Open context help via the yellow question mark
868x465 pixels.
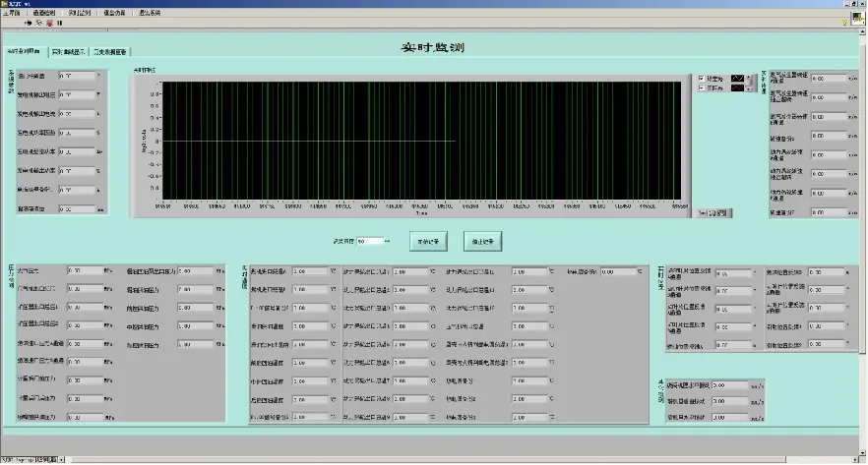[x=844, y=23]
